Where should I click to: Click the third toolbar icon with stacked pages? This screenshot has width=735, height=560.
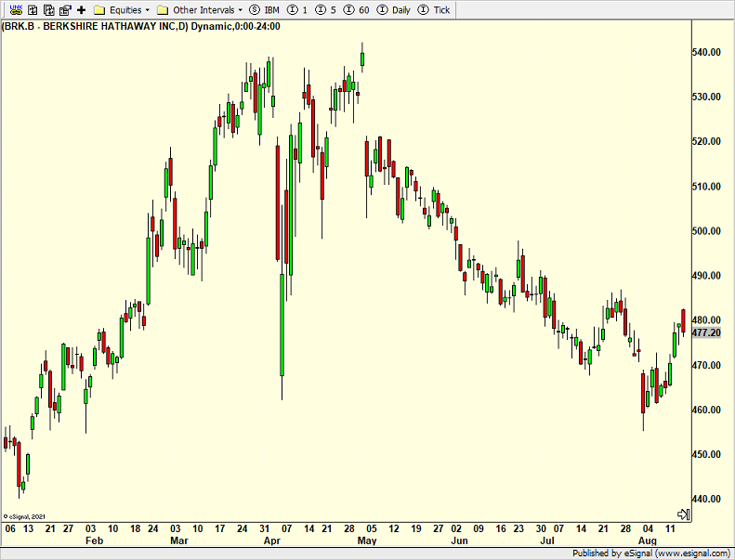48,9
